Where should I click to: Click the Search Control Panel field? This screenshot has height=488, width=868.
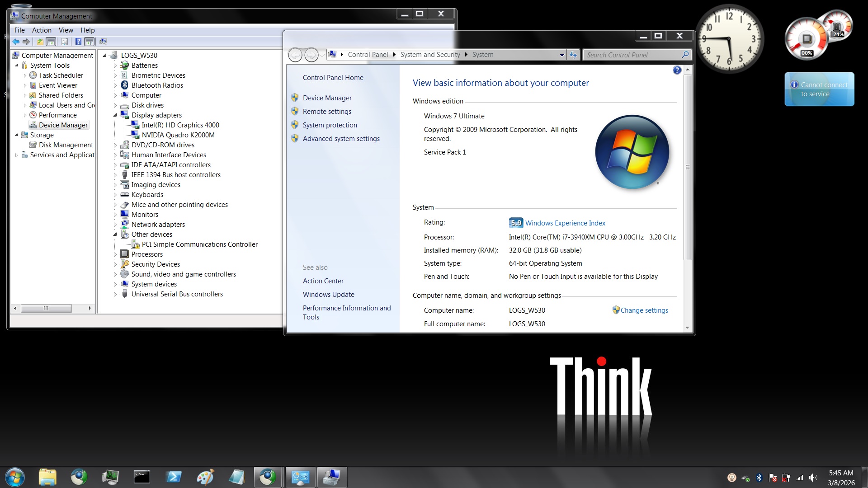click(x=632, y=55)
